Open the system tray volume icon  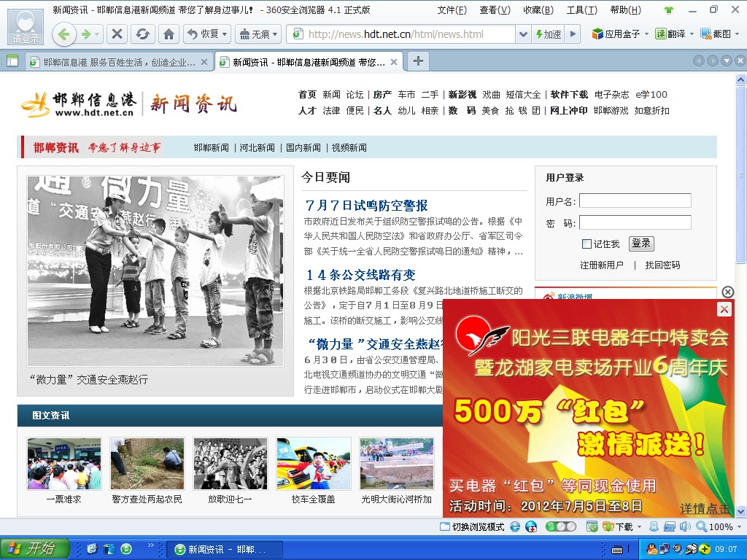(x=677, y=549)
